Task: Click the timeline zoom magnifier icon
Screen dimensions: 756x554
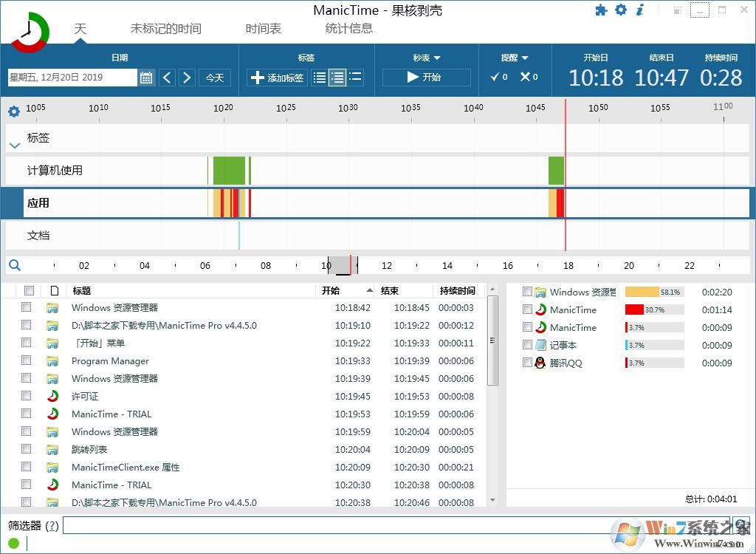Action: 14,265
